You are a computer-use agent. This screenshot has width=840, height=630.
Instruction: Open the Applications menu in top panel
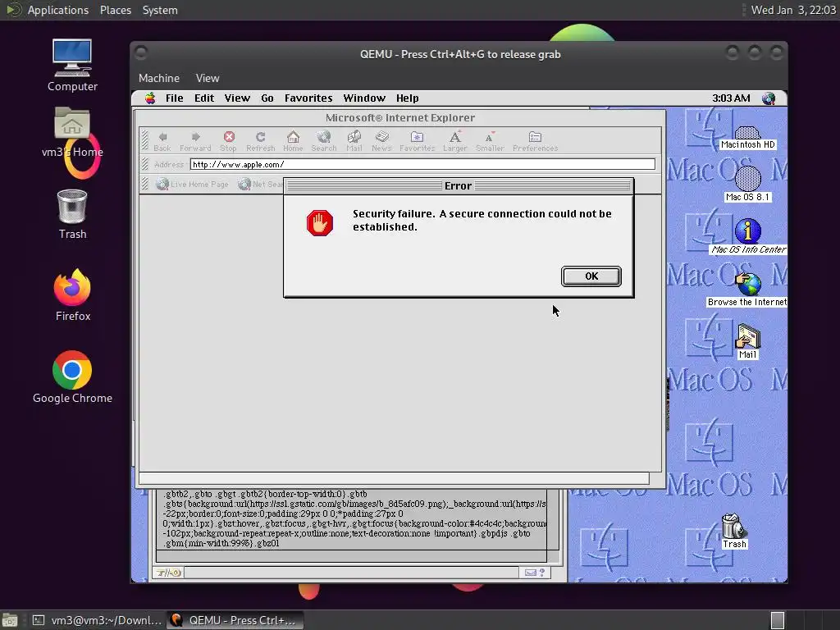pos(58,10)
